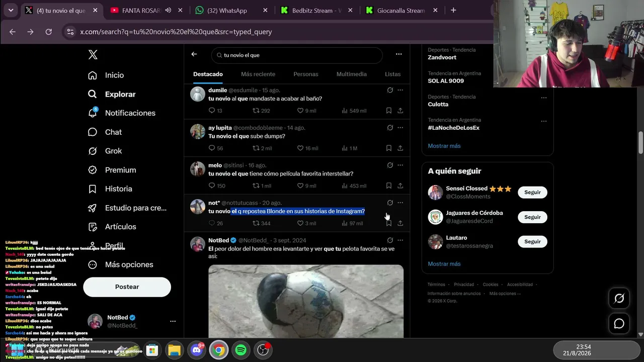Expand the Chrome tab search dropdown
The image size is (644, 362).
point(11,10)
